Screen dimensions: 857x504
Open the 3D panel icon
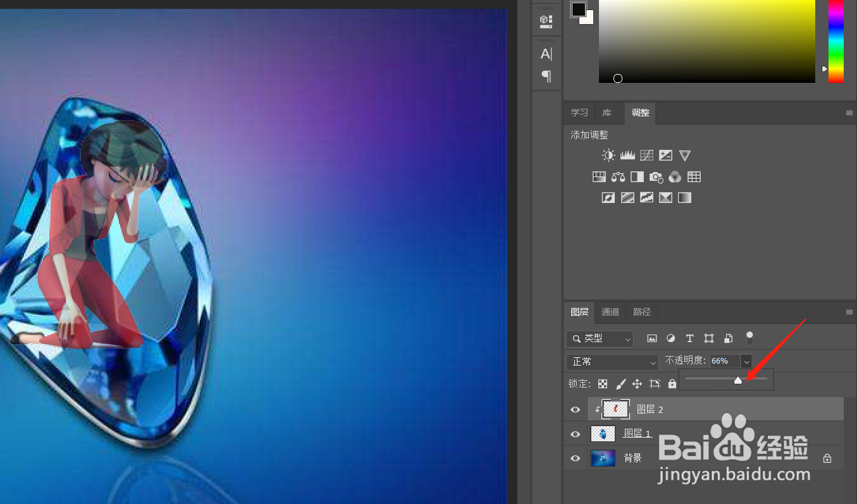click(546, 22)
